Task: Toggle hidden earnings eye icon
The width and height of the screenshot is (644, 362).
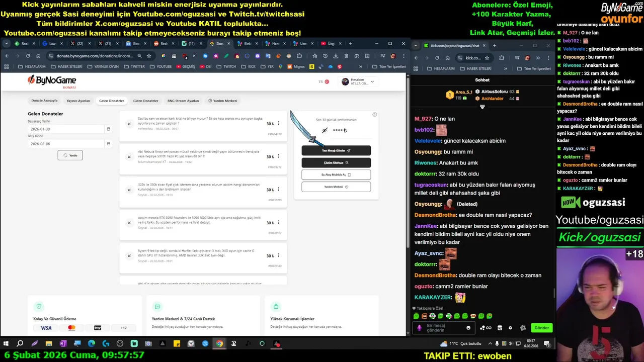Action: point(325,130)
